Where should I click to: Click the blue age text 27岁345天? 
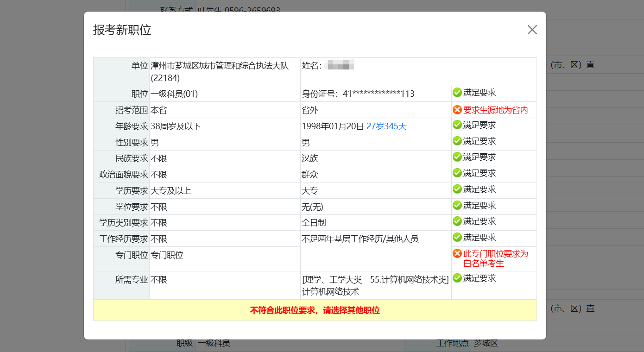tap(386, 126)
